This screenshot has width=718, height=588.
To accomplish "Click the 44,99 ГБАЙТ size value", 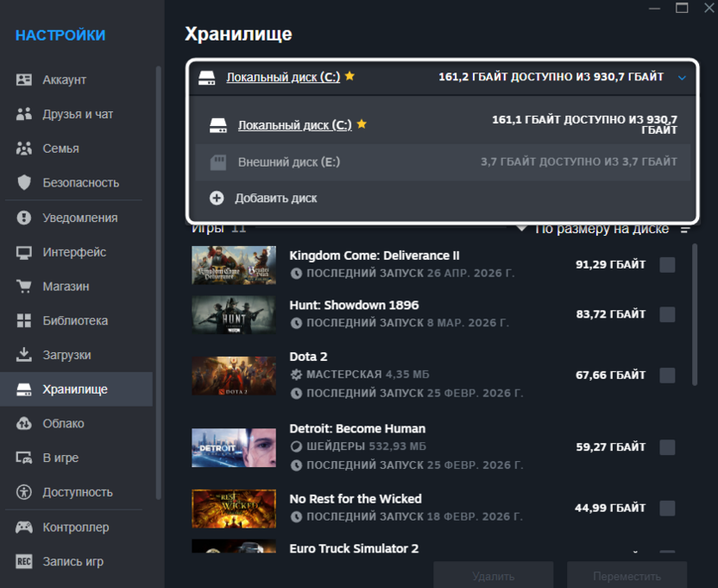I will click(610, 508).
